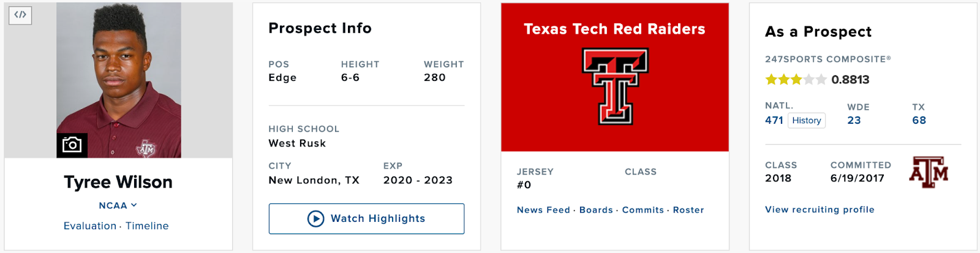Click the national rank 471

[x=774, y=121]
